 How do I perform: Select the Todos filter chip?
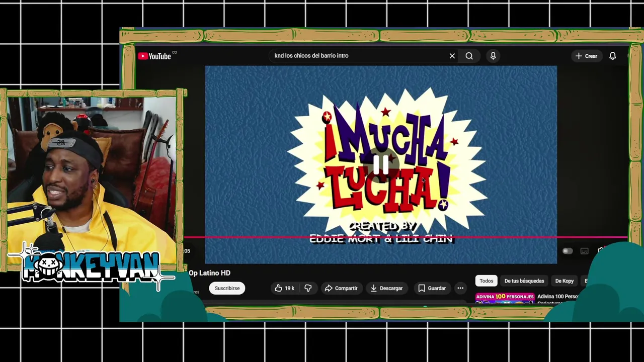[x=486, y=281]
